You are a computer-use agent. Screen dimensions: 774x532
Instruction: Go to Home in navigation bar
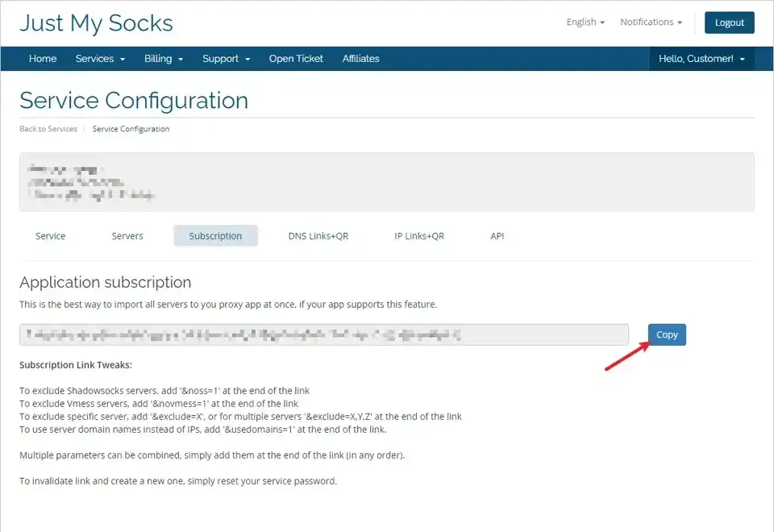tap(43, 59)
